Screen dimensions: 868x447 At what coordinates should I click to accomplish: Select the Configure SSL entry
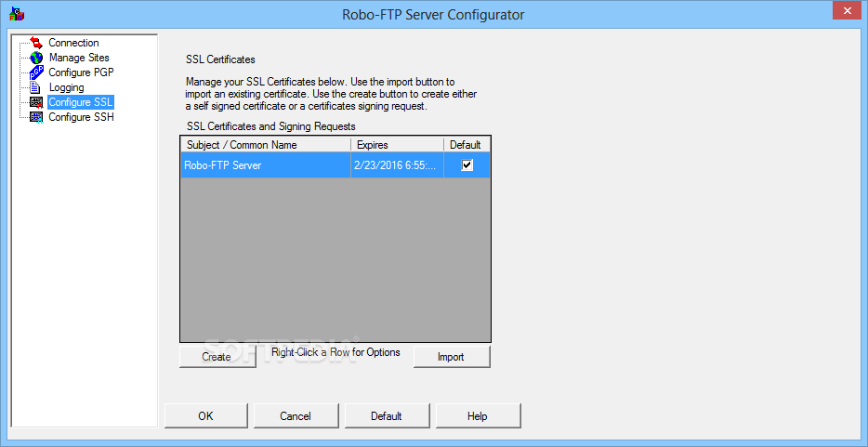coord(81,102)
